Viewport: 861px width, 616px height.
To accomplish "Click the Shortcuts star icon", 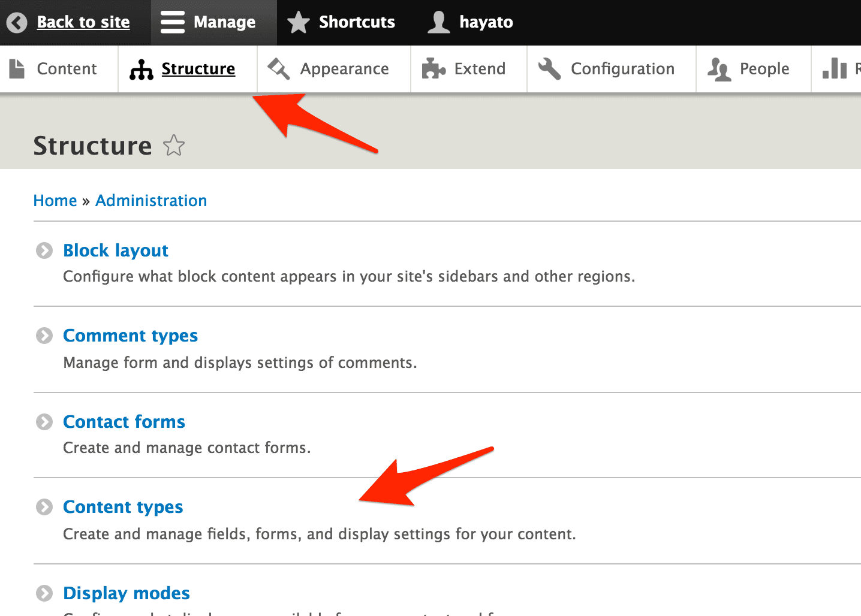I will (x=298, y=23).
